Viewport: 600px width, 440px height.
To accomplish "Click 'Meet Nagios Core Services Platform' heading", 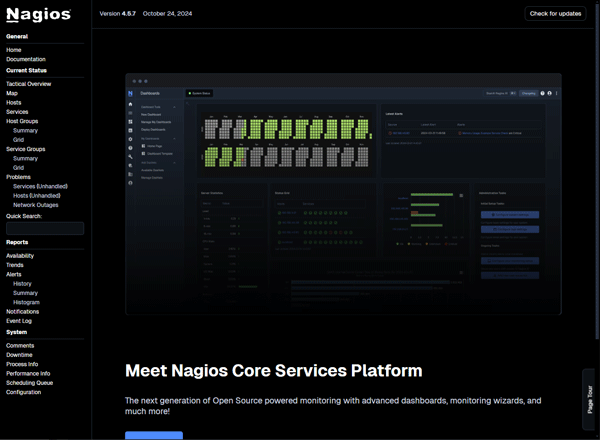I will (274, 370).
